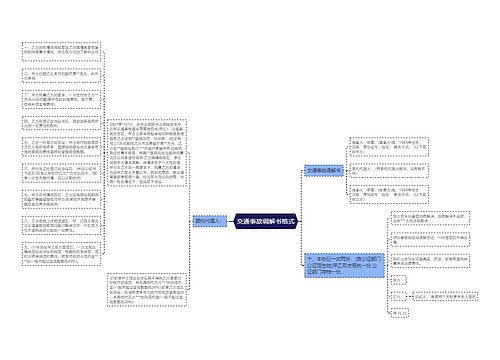
Task: Select the first 当事人 node mentioning 1965年出生
Action: click(389, 147)
